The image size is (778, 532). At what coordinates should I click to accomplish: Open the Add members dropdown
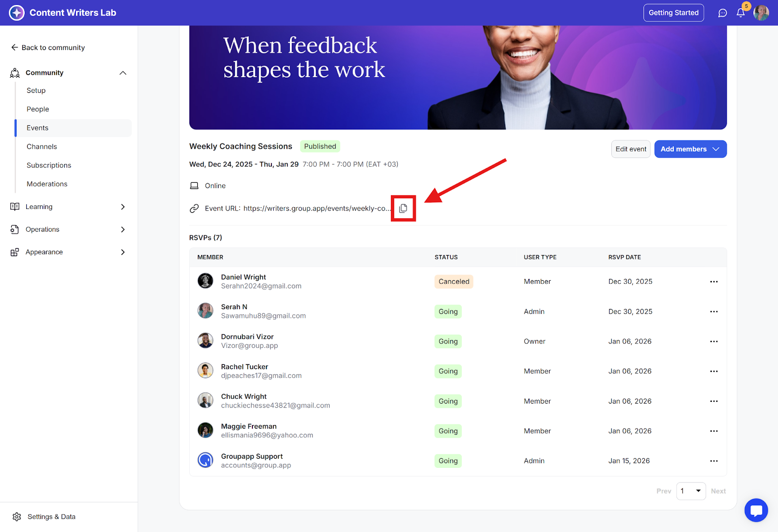pos(690,149)
